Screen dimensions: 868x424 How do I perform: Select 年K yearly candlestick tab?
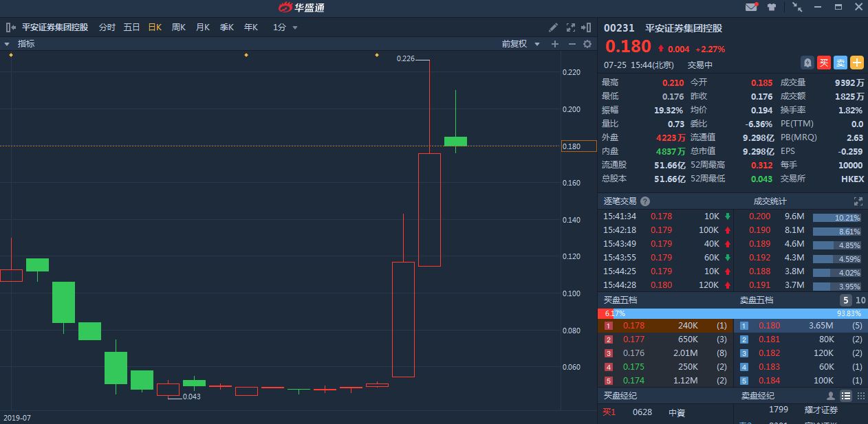pos(251,27)
